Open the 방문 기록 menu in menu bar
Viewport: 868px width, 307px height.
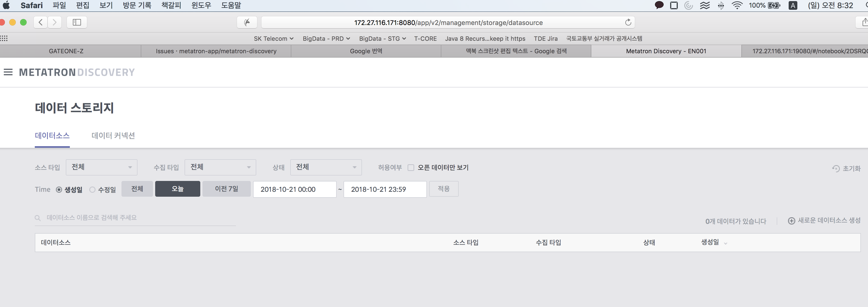(x=137, y=5)
